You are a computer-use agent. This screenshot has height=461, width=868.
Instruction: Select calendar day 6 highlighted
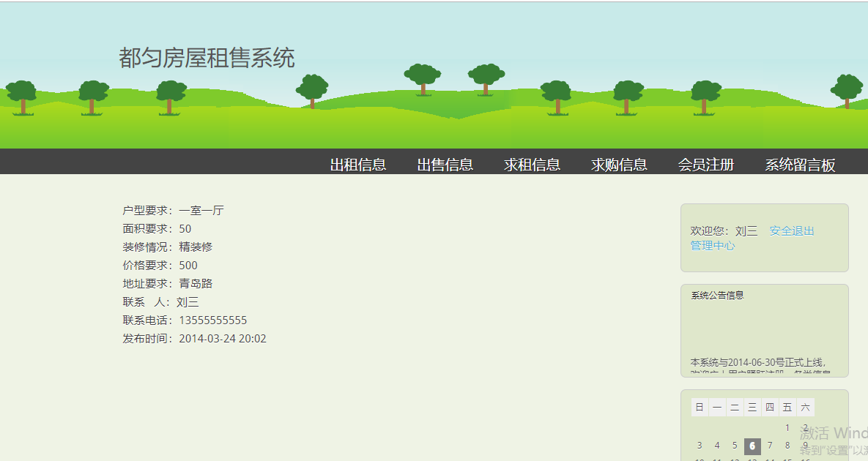752,446
